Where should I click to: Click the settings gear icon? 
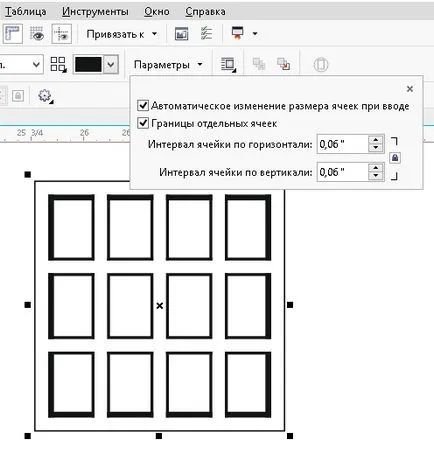pos(45,96)
